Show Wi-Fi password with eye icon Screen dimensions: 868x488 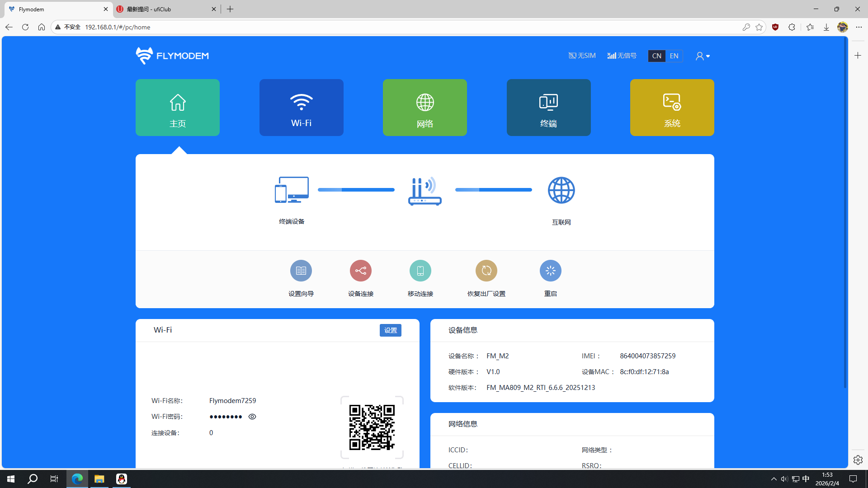coord(252,417)
